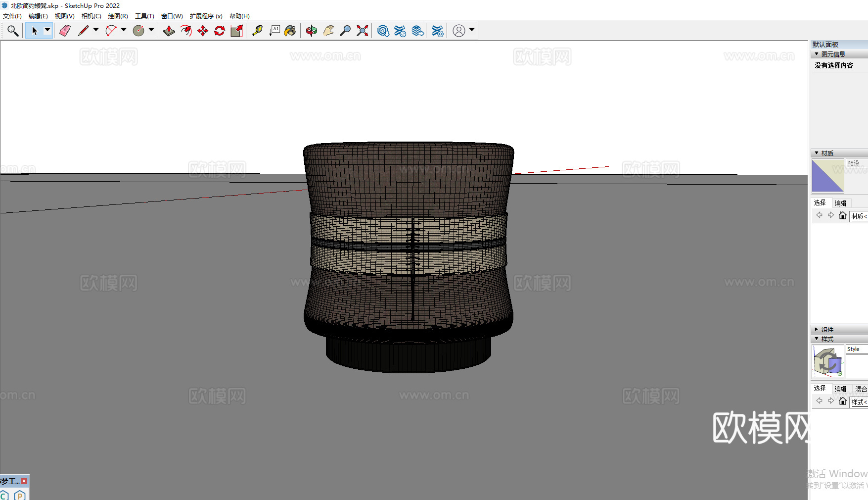
Task: Click the Style name input field
Action: [x=857, y=349]
